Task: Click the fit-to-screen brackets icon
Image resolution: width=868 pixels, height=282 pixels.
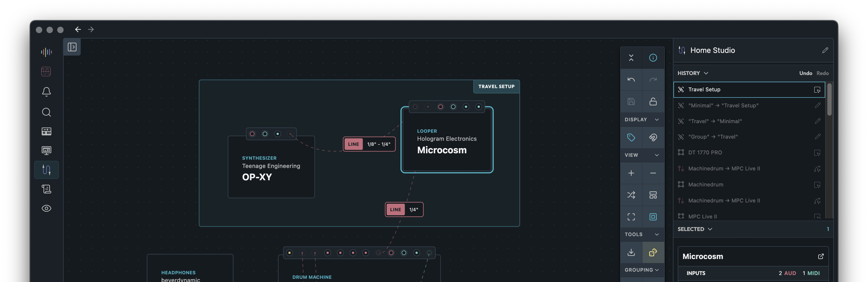Action: click(631, 217)
